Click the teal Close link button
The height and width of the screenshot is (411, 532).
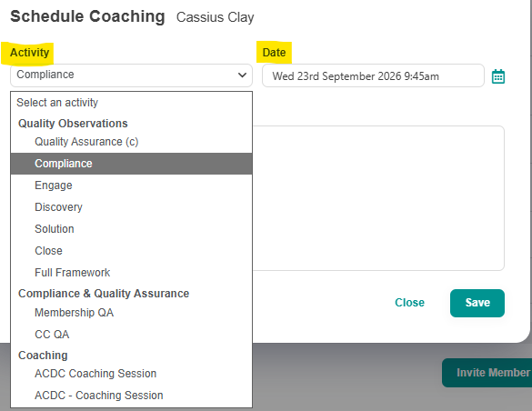409,303
